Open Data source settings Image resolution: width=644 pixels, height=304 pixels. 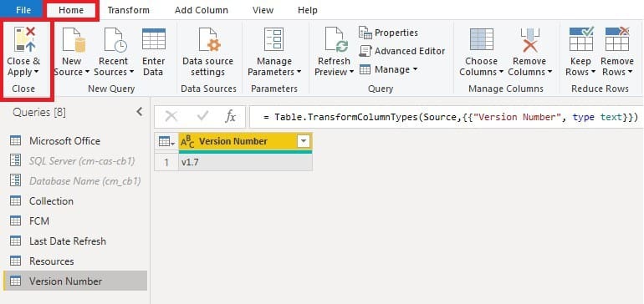point(207,52)
